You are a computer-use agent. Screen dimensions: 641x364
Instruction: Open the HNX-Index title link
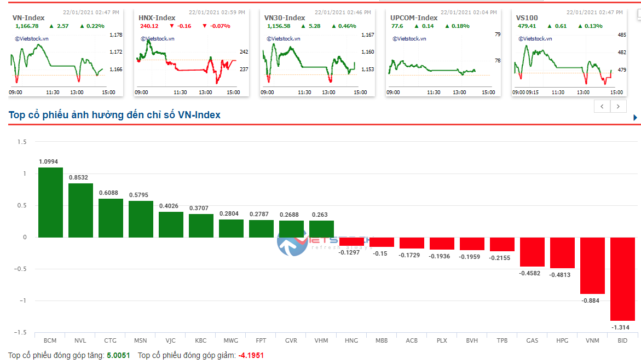click(157, 18)
